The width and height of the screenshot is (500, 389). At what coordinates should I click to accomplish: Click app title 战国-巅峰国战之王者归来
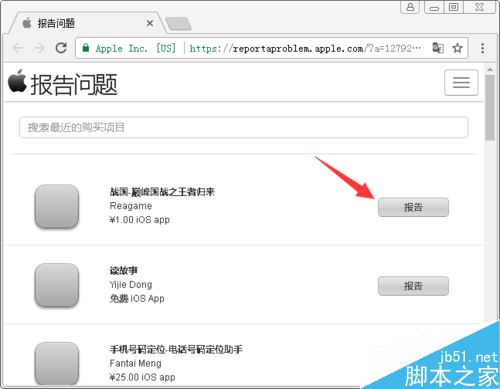tap(162, 192)
